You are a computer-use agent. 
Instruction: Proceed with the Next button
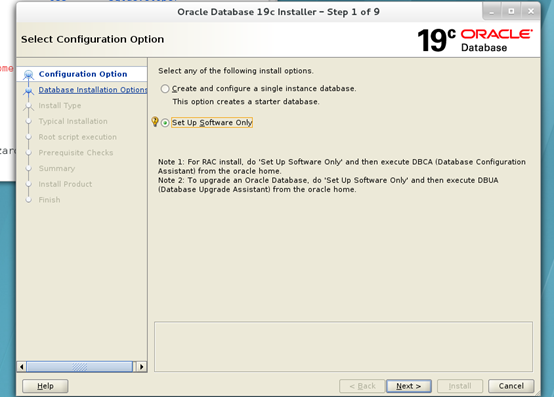409,386
